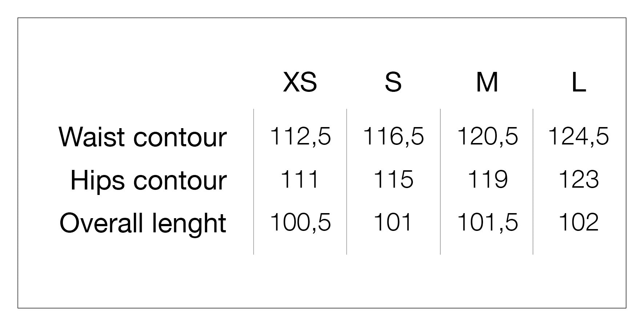The height and width of the screenshot is (326, 644).
Task: Click waist value 112,5 for XS
Action: coord(300,136)
